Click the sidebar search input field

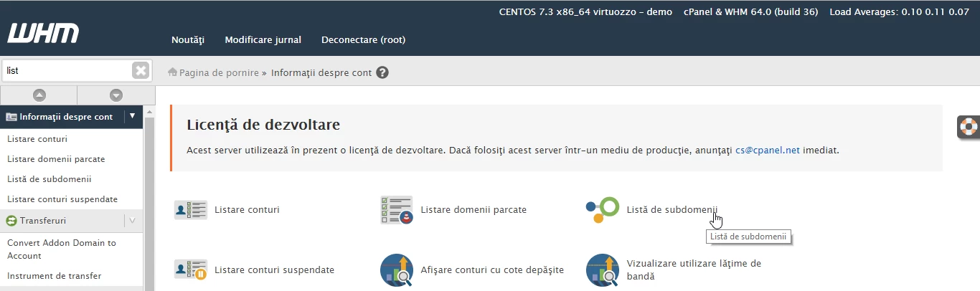66,70
